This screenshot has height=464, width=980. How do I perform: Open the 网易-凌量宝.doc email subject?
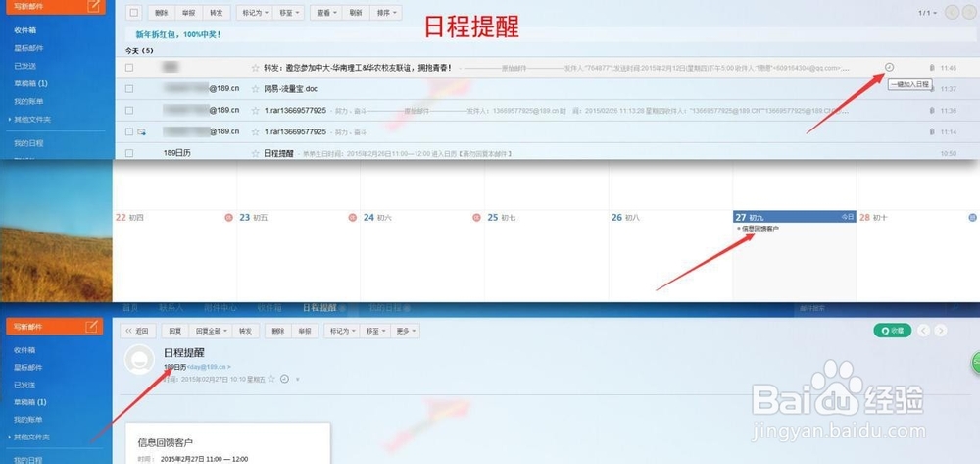click(x=291, y=89)
